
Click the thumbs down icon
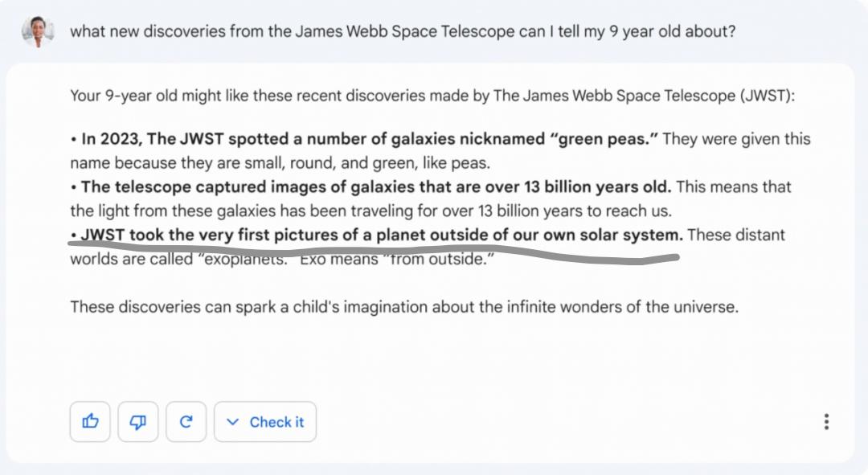[138, 422]
